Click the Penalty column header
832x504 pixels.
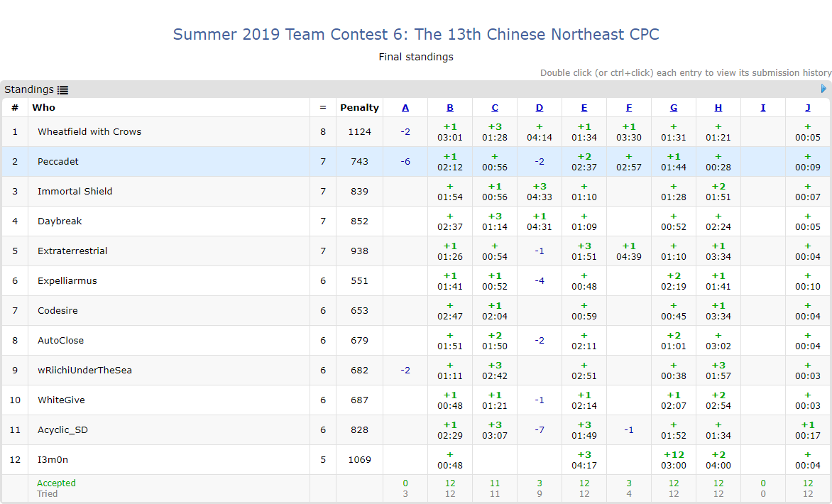point(359,108)
